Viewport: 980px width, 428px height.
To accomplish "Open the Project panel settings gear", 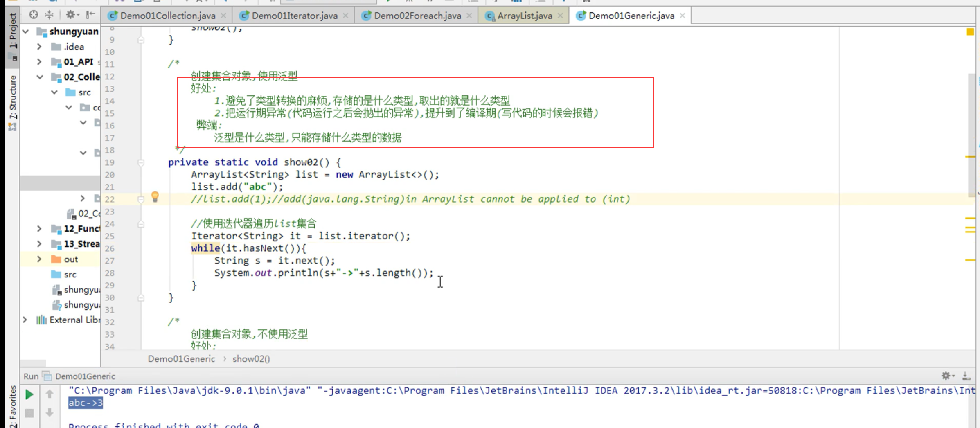I will pos(72,15).
